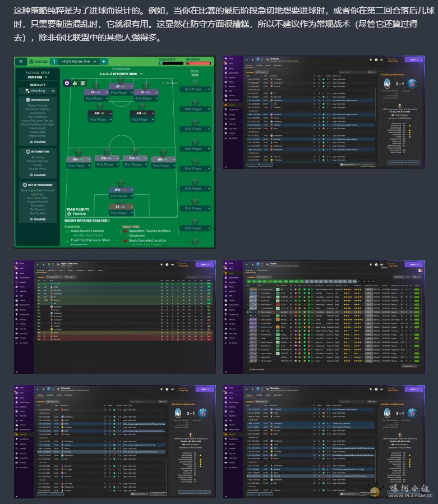Select the info view icon above the pitch
The height and width of the screenshot is (504, 438).
(x=67, y=83)
